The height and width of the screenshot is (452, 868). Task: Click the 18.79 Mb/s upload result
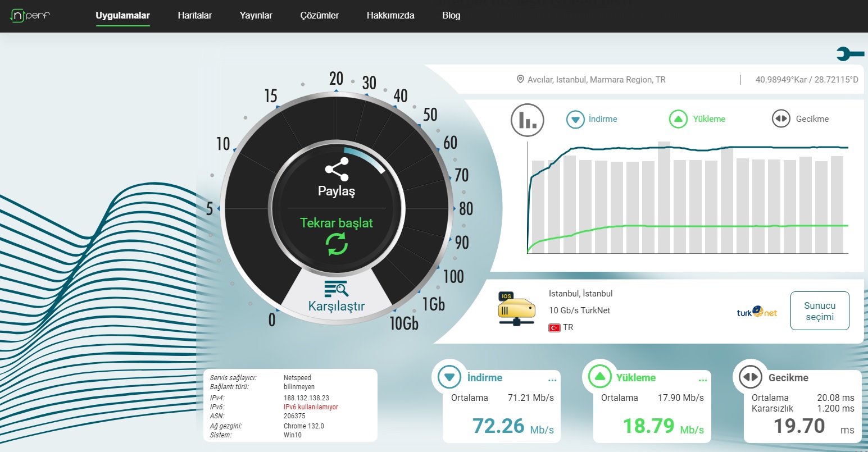[x=663, y=426]
